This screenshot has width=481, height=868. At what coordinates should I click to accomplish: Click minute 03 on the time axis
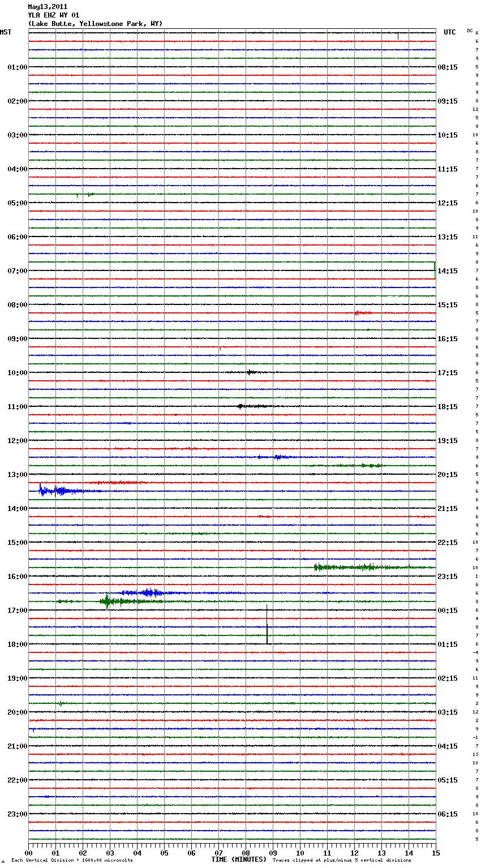click(x=110, y=853)
